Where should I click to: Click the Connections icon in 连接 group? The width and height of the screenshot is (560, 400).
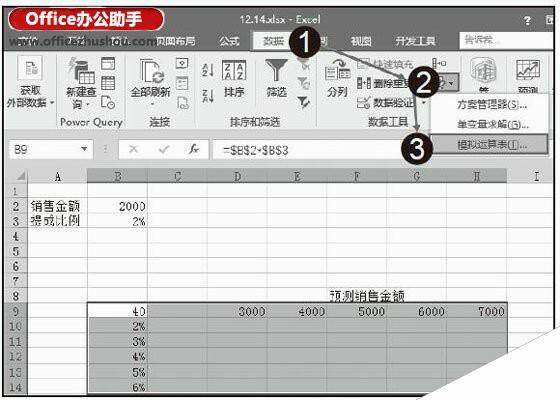point(182,64)
